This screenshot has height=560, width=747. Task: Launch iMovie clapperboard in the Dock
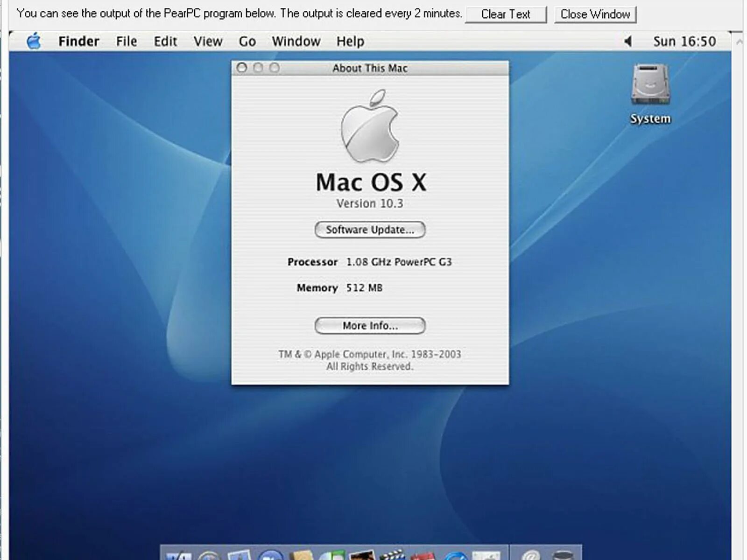(x=393, y=554)
